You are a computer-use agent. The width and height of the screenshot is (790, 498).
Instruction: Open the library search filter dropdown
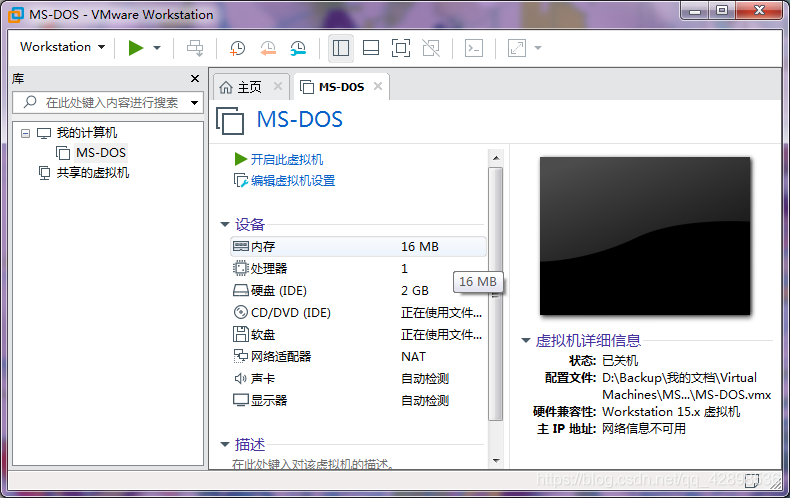click(x=194, y=103)
